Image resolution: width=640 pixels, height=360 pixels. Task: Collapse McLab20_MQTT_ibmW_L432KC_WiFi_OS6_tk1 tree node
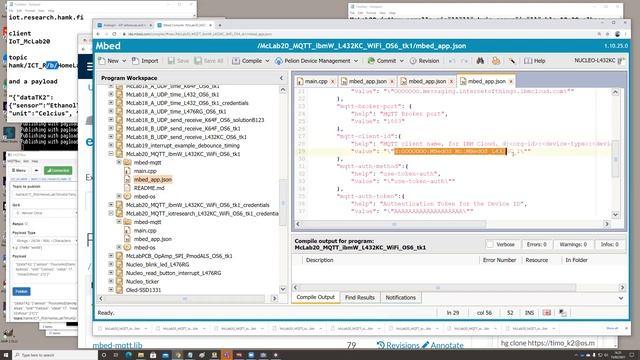(111, 154)
